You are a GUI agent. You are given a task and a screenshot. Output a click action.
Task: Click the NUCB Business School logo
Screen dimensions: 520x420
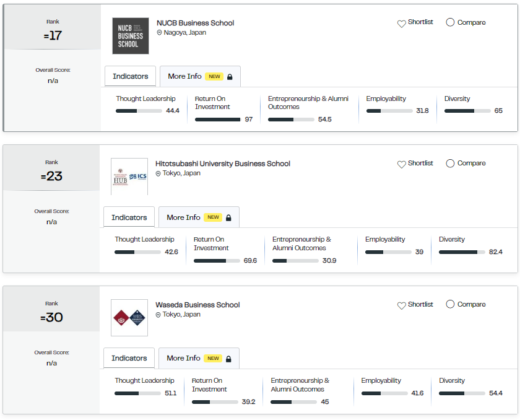(x=131, y=36)
